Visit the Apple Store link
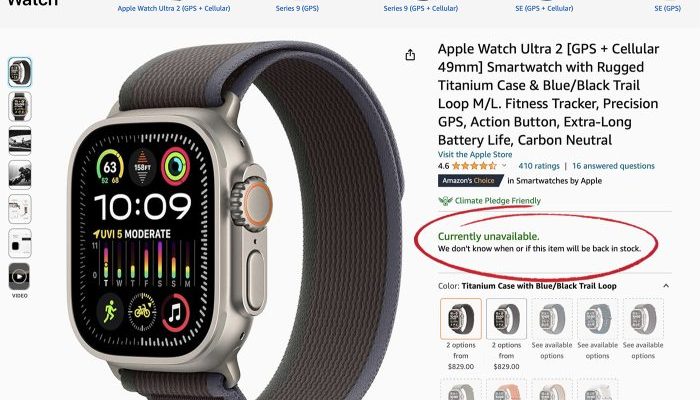The image size is (700, 400). click(475, 154)
